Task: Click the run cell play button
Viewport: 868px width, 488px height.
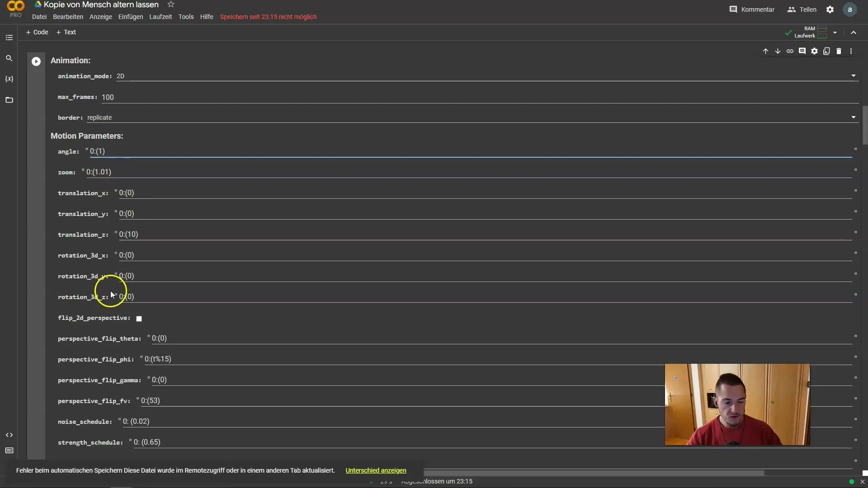Action: tap(36, 61)
